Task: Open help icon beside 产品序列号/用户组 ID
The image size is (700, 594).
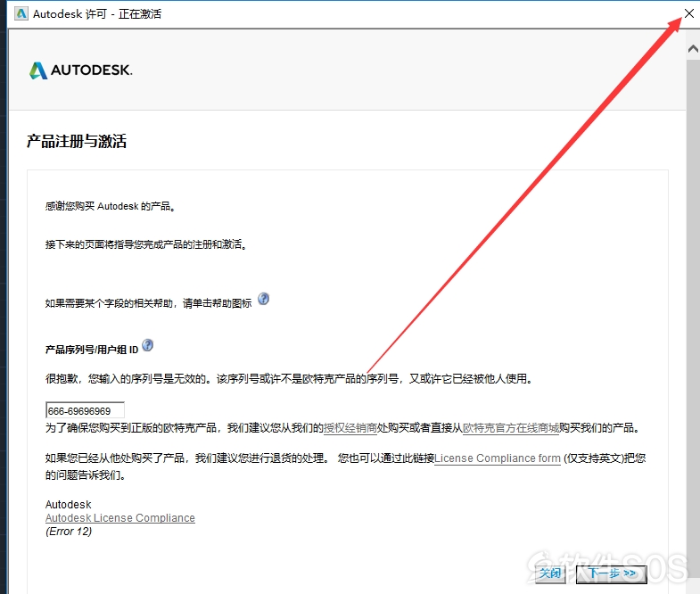Action: pos(147,345)
